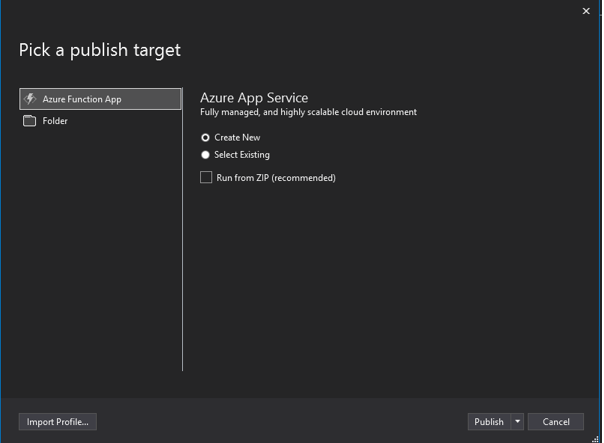Click the resize grip at dialog corner
Viewport: 604px width, 443px height.
tap(595, 438)
